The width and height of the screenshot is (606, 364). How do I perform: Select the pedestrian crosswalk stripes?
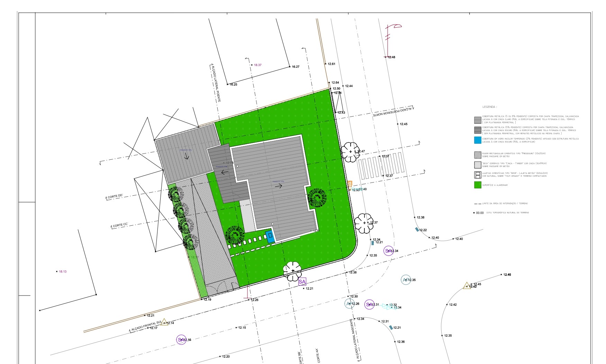(382, 166)
